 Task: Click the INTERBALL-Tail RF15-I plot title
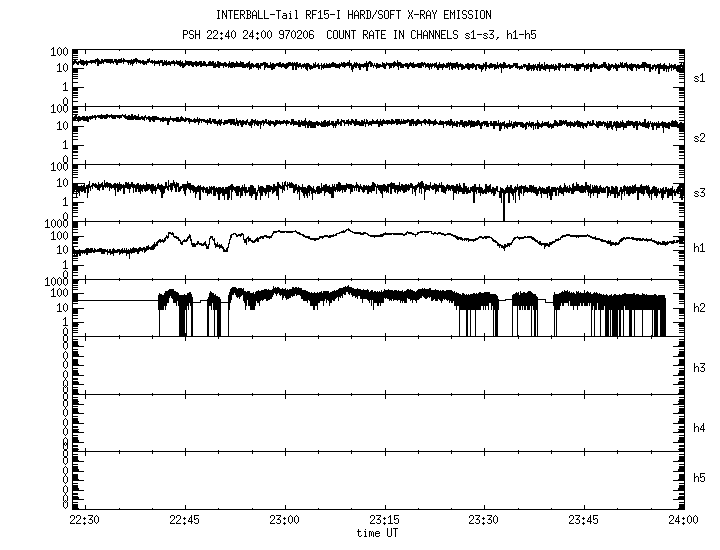point(353,15)
